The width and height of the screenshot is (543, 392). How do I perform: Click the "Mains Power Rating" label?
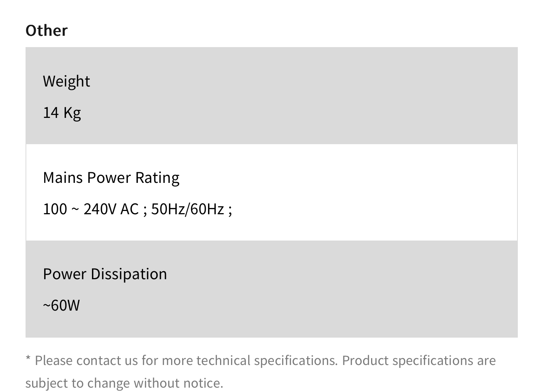[111, 177]
